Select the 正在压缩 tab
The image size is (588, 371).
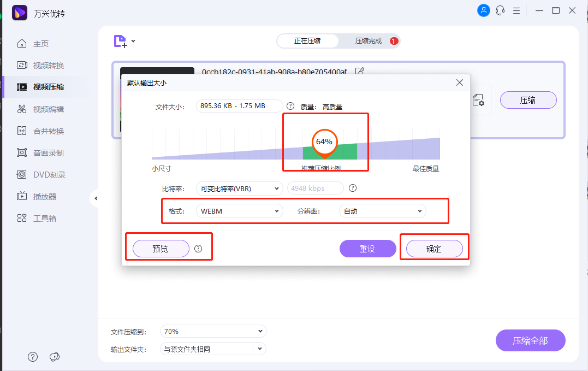click(x=307, y=41)
